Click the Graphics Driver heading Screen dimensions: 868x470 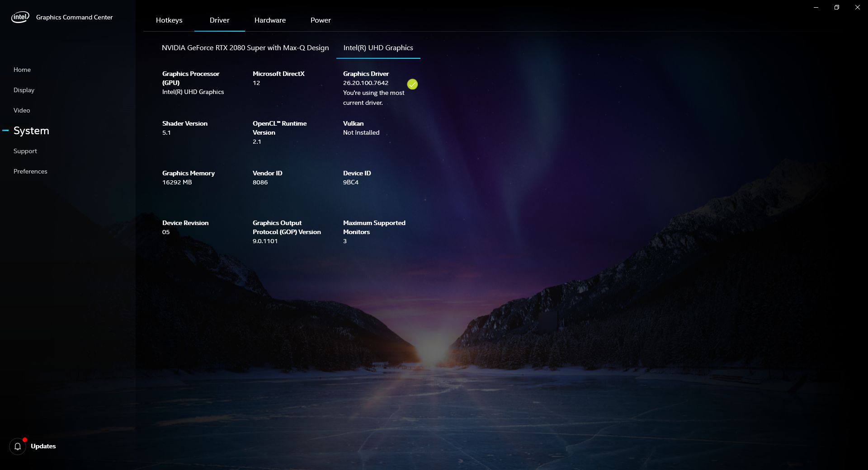click(x=366, y=74)
